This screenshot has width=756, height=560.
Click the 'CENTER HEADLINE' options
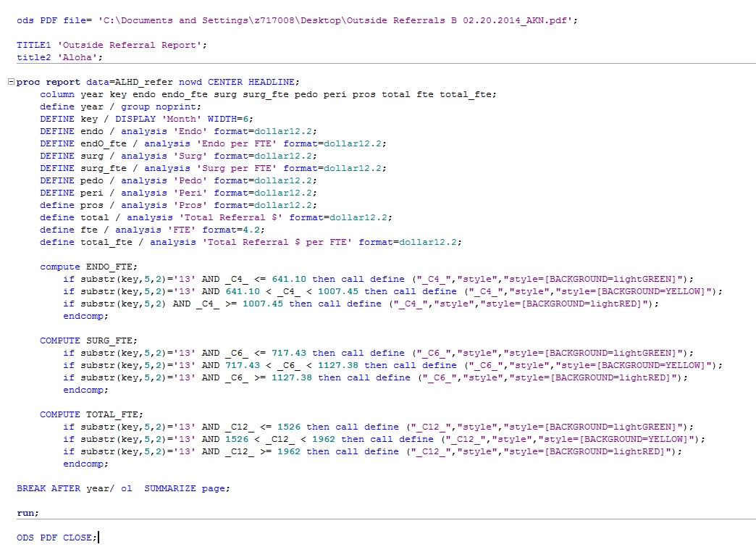(253, 82)
